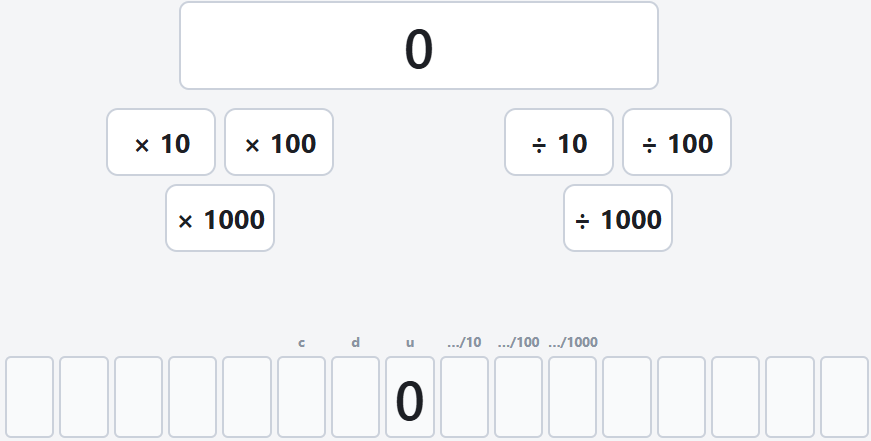This screenshot has width=871, height=441.
Task: Click the empty cell left of the hundreds column
Action: [247, 397]
